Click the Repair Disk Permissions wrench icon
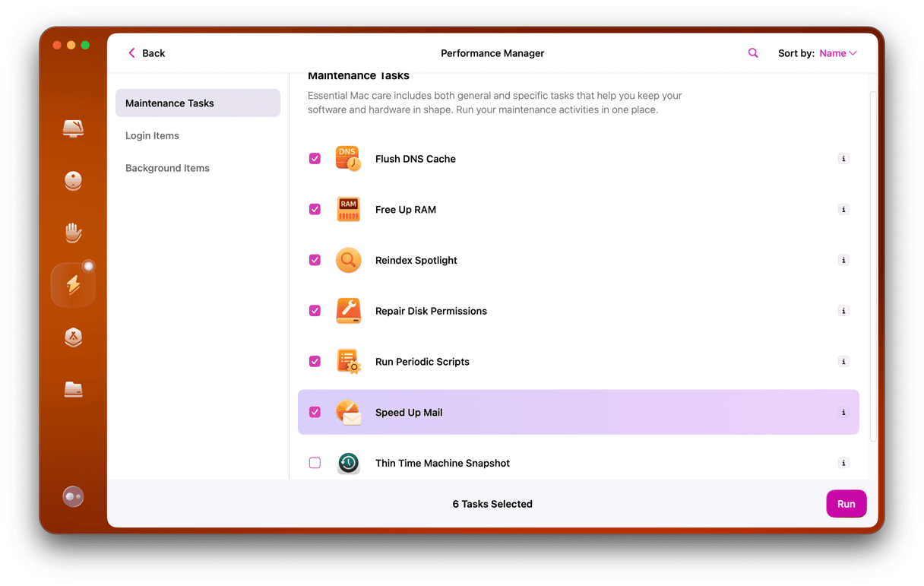The image size is (924, 586). (x=348, y=311)
